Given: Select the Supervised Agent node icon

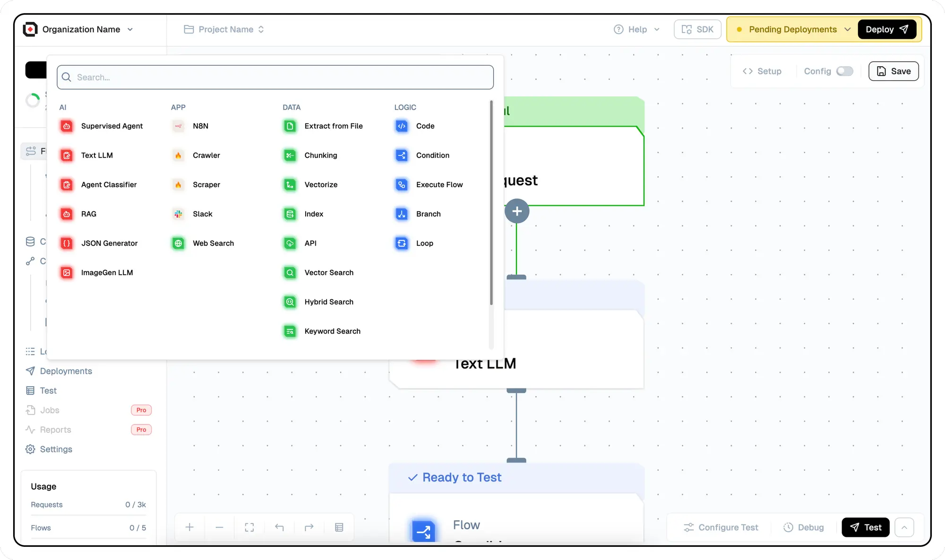Looking at the screenshot, I should tap(67, 126).
